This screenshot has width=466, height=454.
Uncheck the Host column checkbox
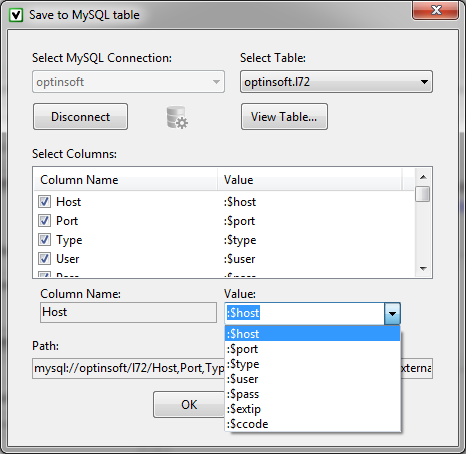[44, 202]
